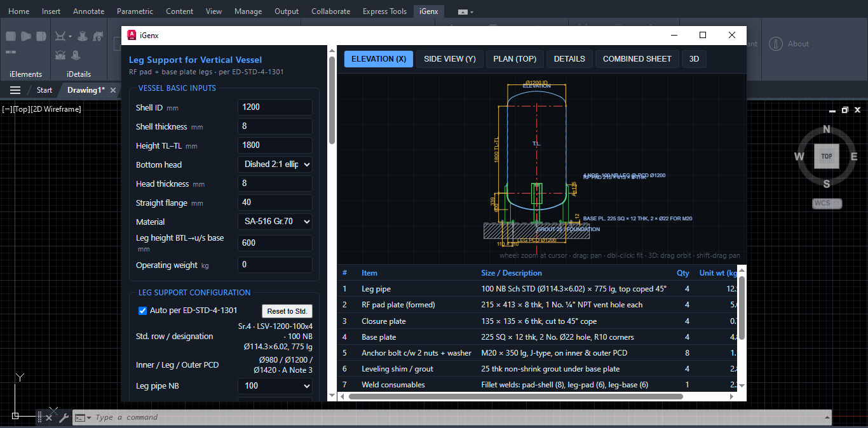Click the Base plate row in parts table

tap(539, 337)
